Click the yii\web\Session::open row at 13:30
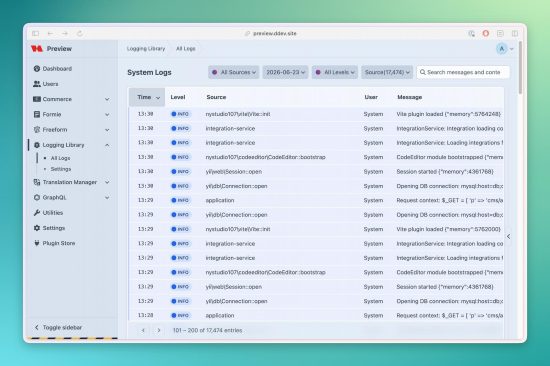Image resolution: width=550 pixels, height=366 pixels. (x=316, y=172)
